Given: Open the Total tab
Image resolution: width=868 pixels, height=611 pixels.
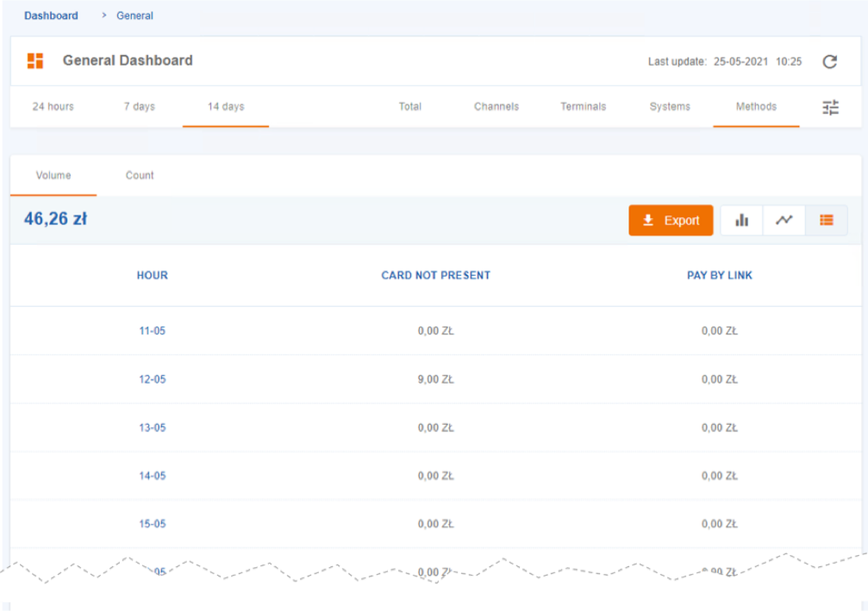Looking at the screenshot, I should point(410,106).
